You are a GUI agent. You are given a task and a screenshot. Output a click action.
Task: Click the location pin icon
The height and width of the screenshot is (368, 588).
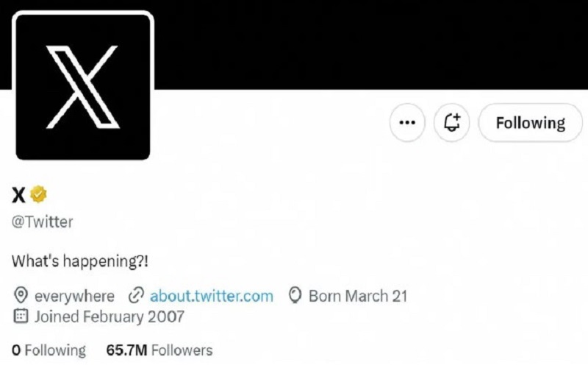(21, 297)
